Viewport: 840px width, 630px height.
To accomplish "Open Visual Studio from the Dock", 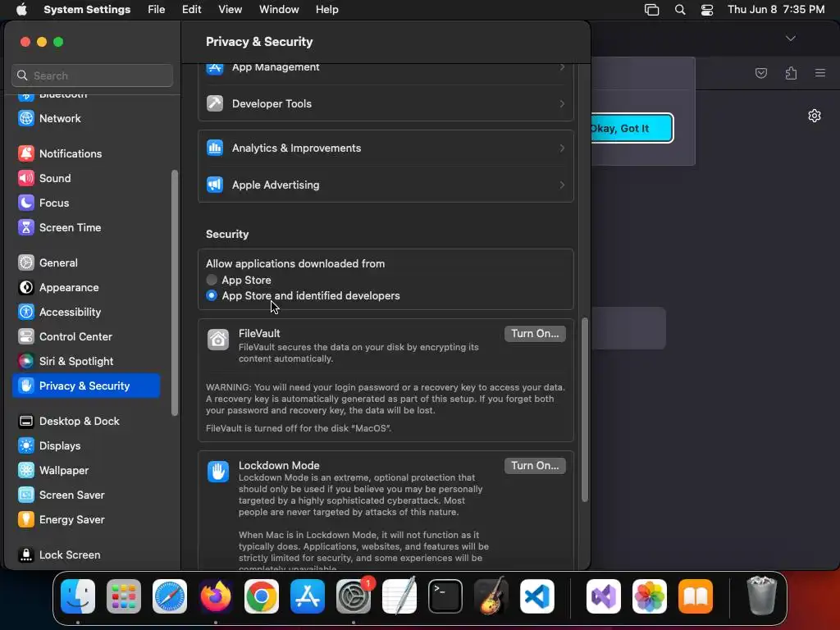I will 604,597.
